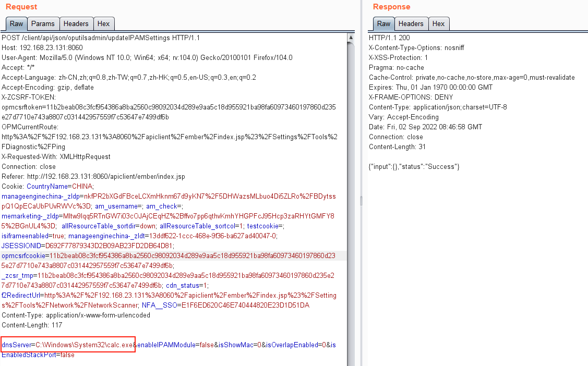The width and height of the screenshot is (588, 366).
Task: Click the Cache-Control response header
Action: tap(472, 78)
